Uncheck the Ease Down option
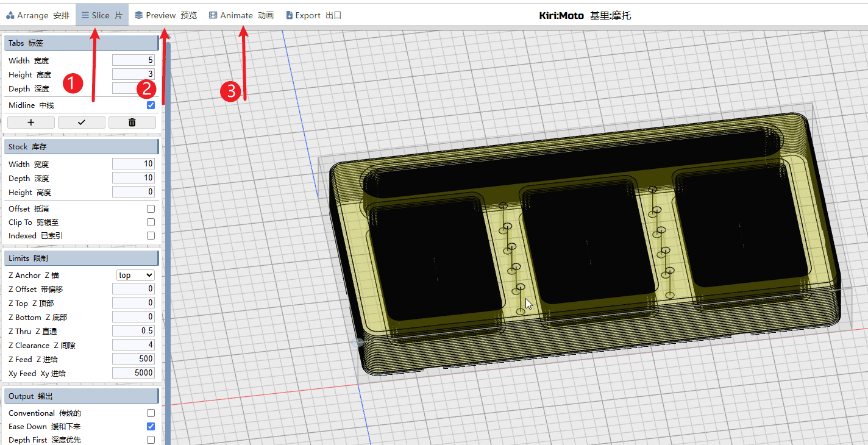868x445 pixels. 151,427
